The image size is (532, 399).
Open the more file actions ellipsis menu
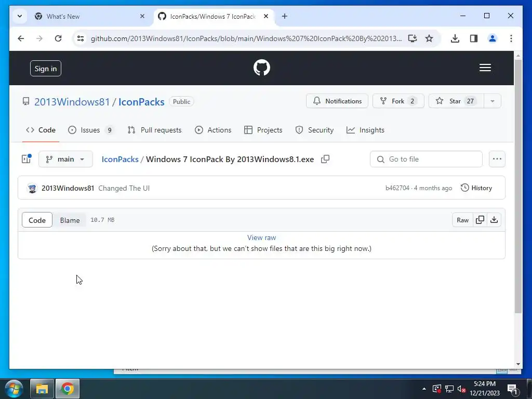497,159
